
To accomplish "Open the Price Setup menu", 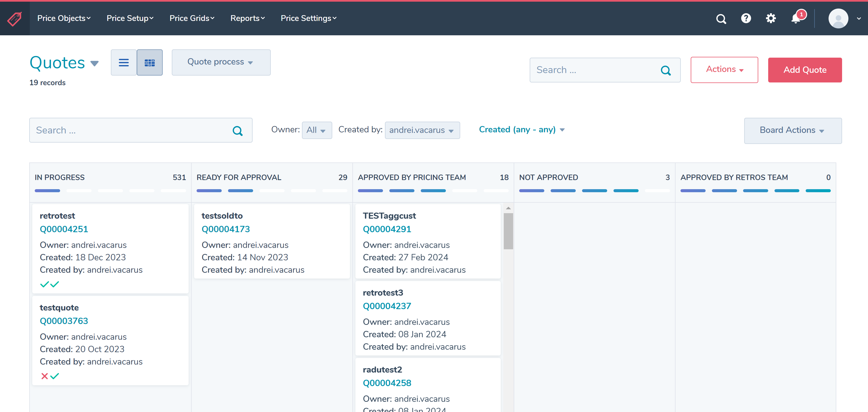I will coord(130,18).
